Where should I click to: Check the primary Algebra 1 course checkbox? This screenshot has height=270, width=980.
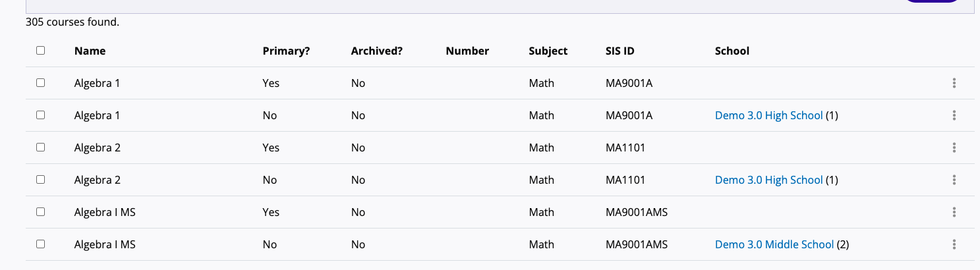pos(41,83)
